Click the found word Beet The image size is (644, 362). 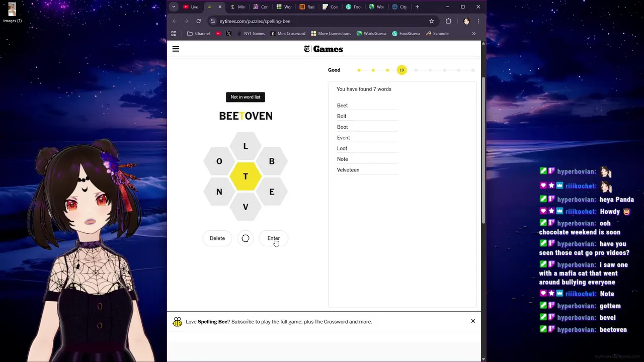[x=342, y=106]
